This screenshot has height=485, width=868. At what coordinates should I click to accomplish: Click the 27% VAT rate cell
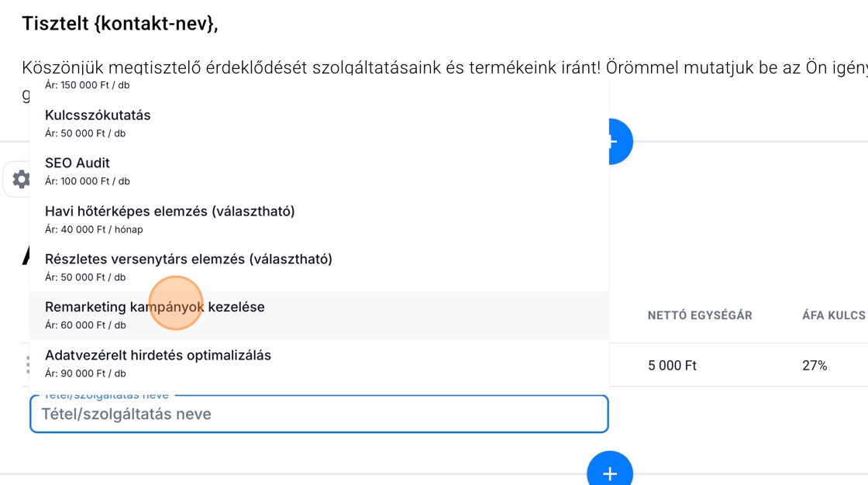point(815,365)
